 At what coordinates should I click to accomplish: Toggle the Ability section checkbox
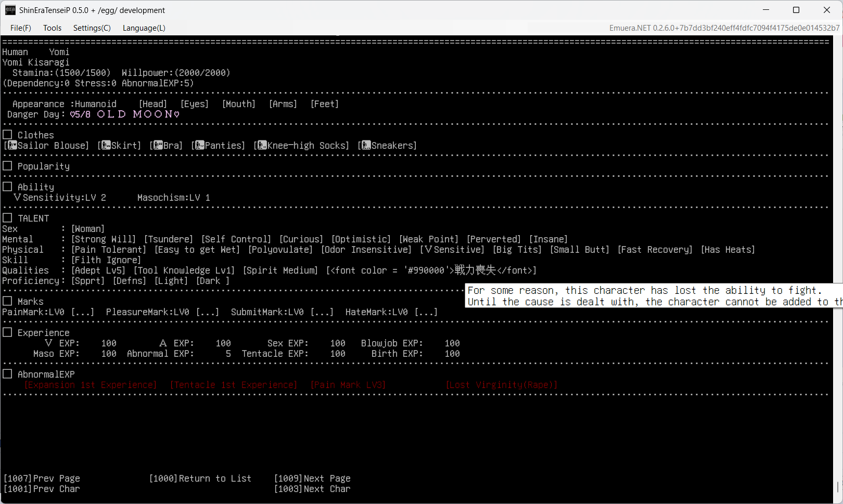[x=7, y=187]
